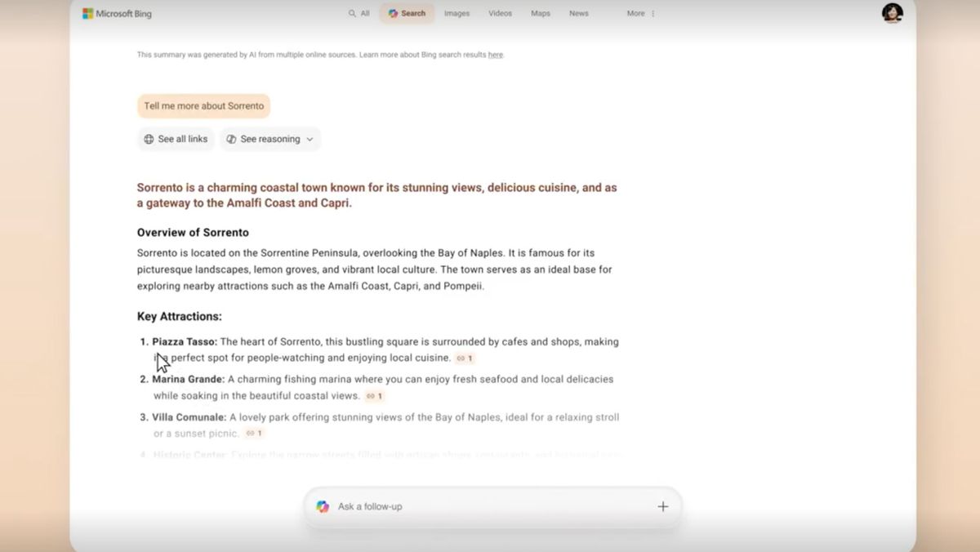Click the plus icon in follow-up box
This screenshot has height=552, width=980.
tap(662, 506)
